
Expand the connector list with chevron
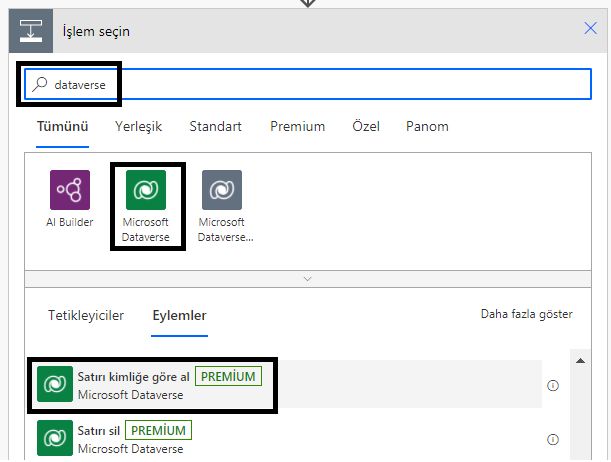coord(307,279)
